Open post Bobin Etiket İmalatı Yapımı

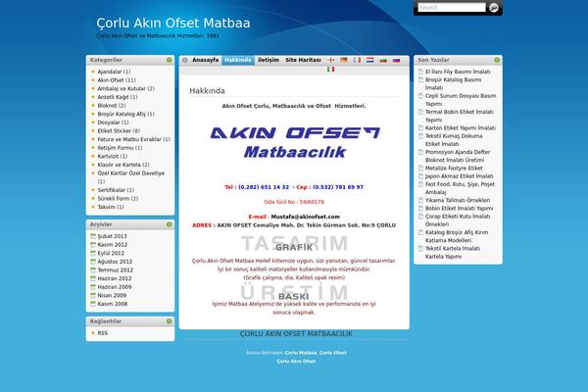point(459,208)
